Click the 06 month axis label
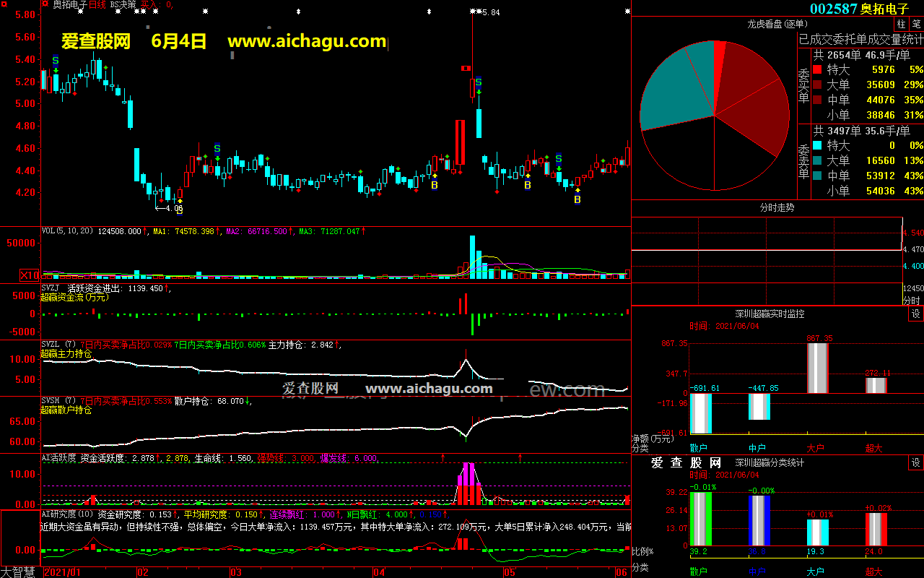Image resolution: width=924 pixels, height=578 pixels. [x=622, y=572]
